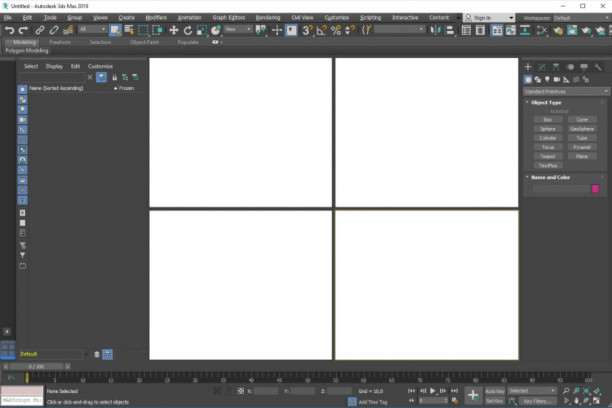Click the Unlink Selection icon
This screenshot has height=408, width=612.
[53, 30]
